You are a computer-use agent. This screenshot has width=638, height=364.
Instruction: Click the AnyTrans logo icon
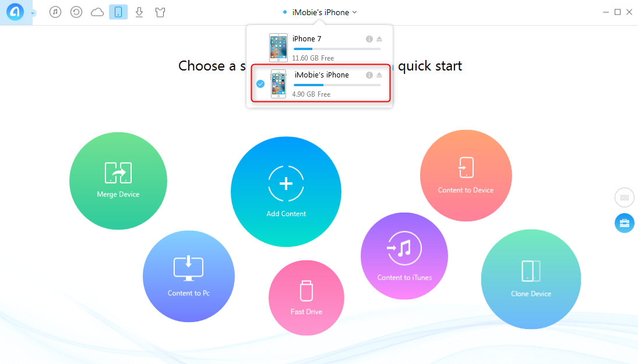[15, 12]
